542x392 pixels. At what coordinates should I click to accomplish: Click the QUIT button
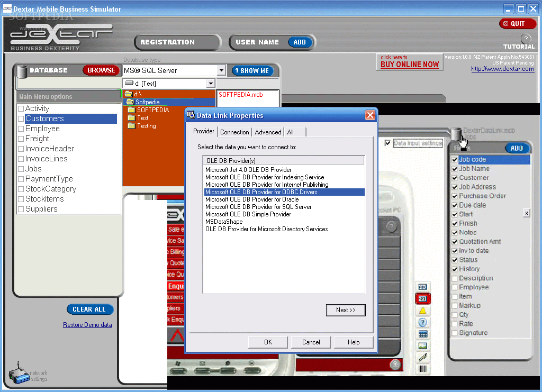click(x=518, y=23)
